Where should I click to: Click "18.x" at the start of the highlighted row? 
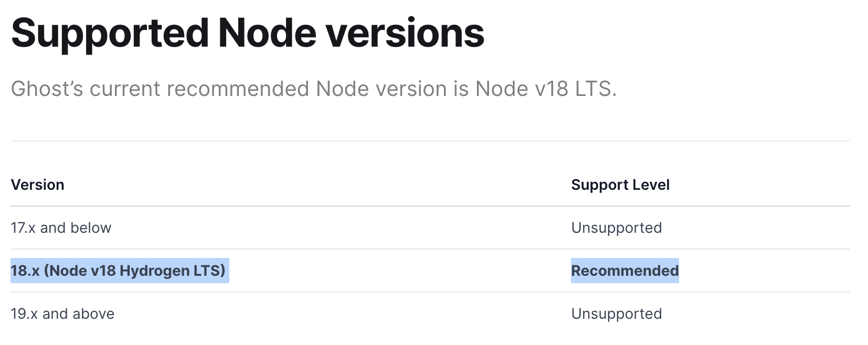pyautogui.click(x=25, y=271)
